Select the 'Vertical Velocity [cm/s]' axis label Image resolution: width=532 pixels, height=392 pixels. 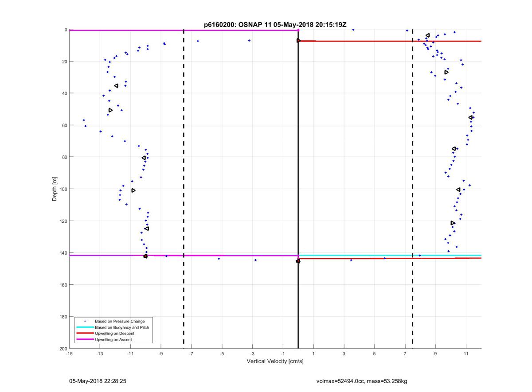(x=275, y=361)
